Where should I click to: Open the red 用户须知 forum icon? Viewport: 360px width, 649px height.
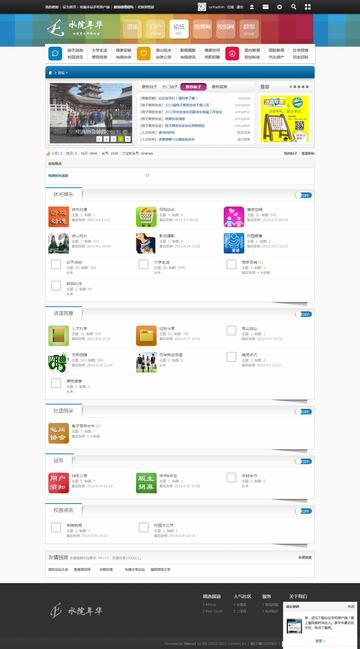coord(59,483)
